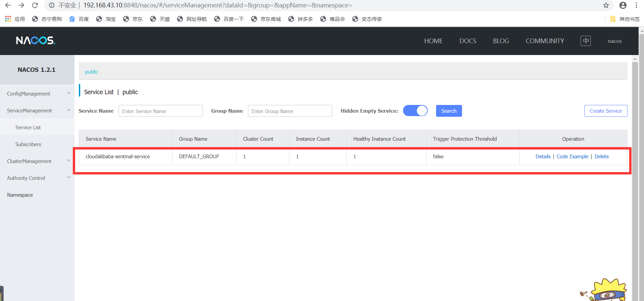644x301 pixels.
Task: Focus the Service Name input field
Action: click(x=161, y=111)
